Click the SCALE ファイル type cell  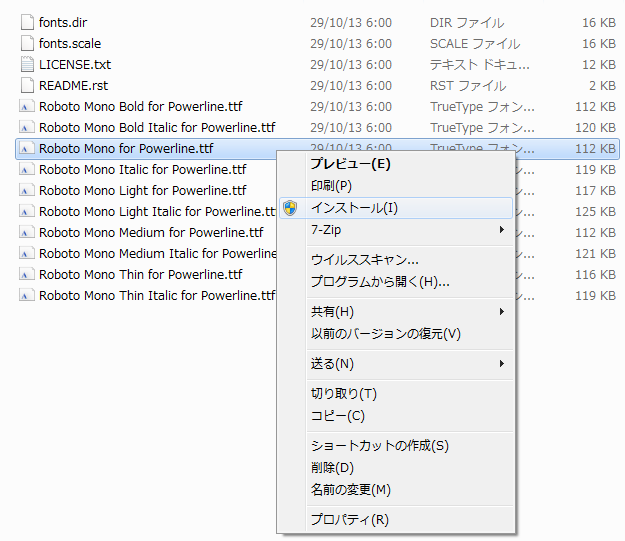coord(475,43)
